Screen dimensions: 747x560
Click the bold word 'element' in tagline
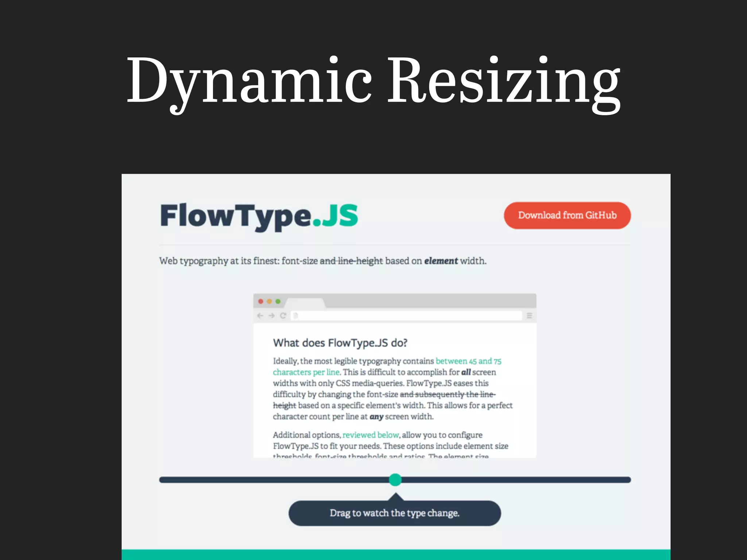(x=441, y=261)
